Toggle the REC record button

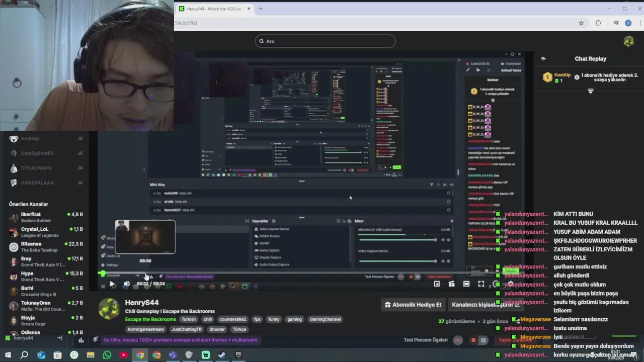pyautogui.click(x=458, y=340)
